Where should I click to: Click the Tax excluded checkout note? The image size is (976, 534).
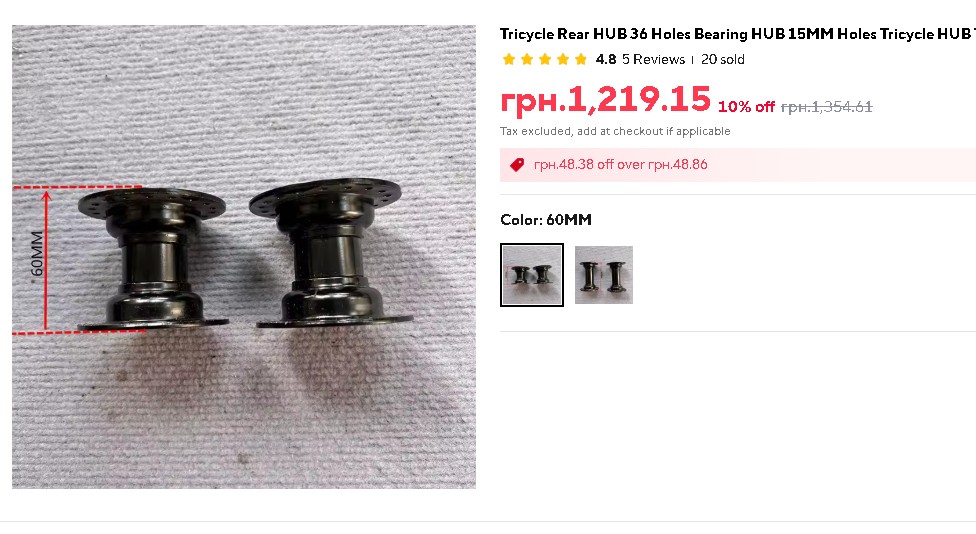coord(615,131)
